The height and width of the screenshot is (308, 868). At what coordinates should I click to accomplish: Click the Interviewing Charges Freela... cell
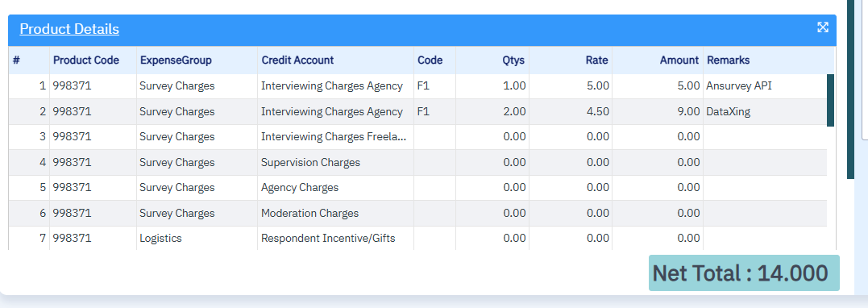click(335, 137)
